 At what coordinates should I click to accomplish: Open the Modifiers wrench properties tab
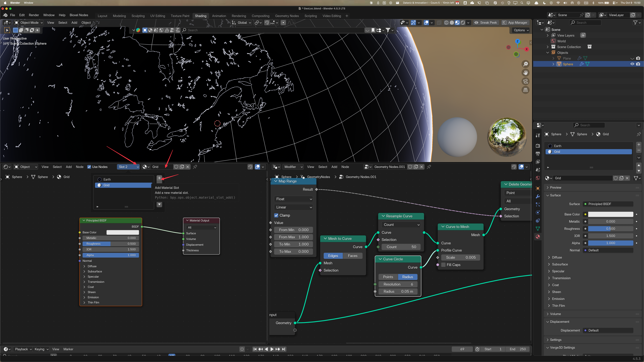tap(538, 196)
